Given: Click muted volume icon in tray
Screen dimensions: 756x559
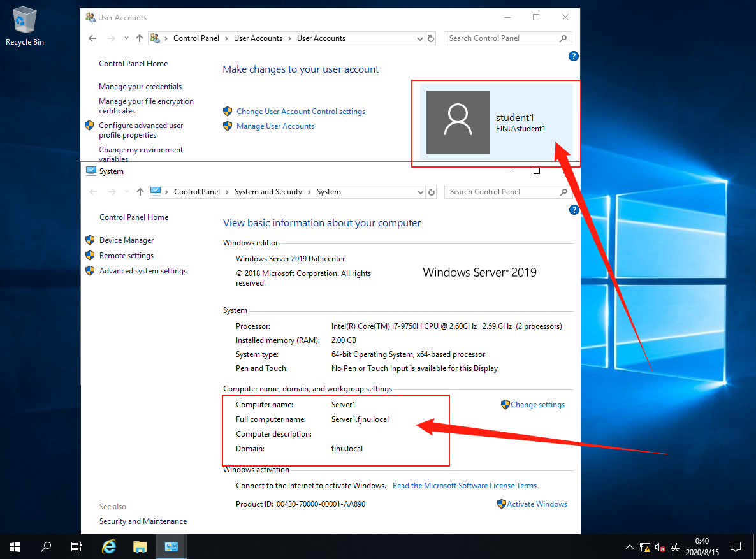Looking at the screenshot, I should pyautogui.click(x=660, y=547).
